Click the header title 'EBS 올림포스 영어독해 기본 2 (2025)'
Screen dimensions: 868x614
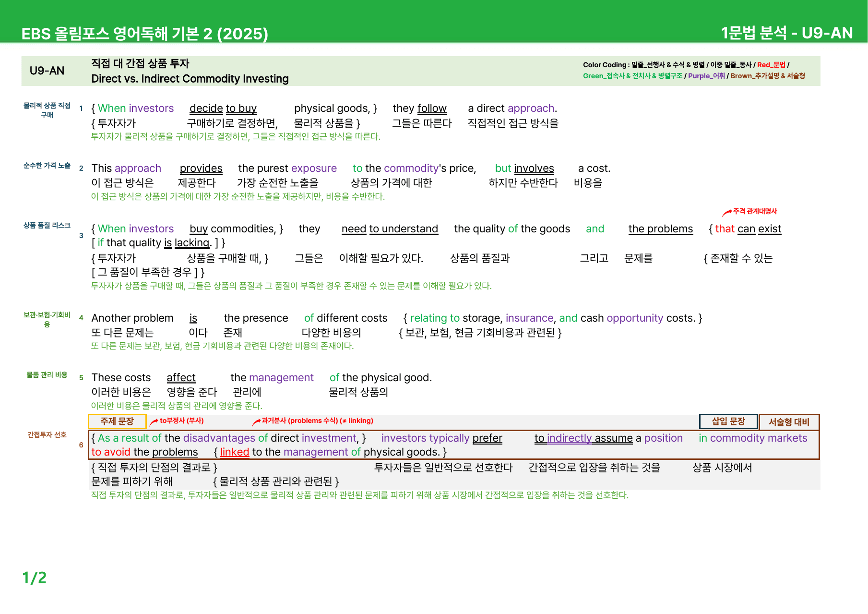click(144, 34)
